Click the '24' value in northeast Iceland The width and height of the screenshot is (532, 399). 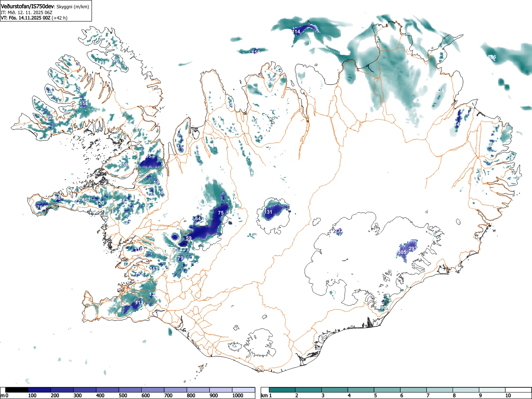click(441, 91)
